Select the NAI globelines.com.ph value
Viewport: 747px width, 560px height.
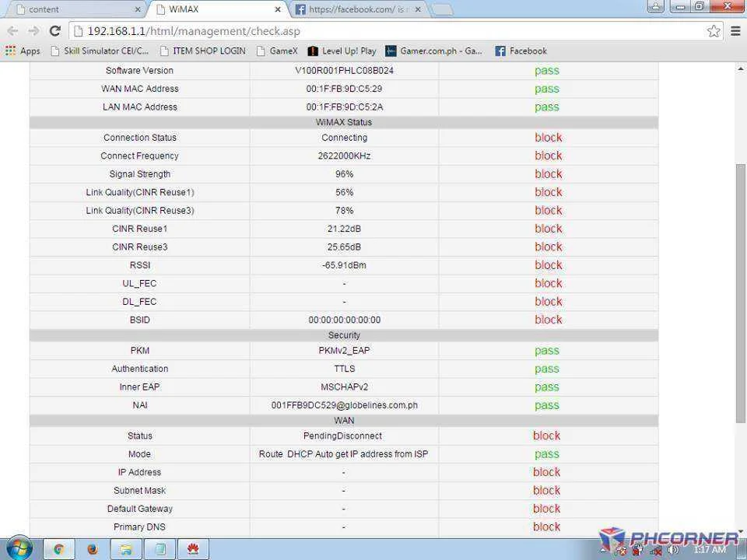point(344,405)
